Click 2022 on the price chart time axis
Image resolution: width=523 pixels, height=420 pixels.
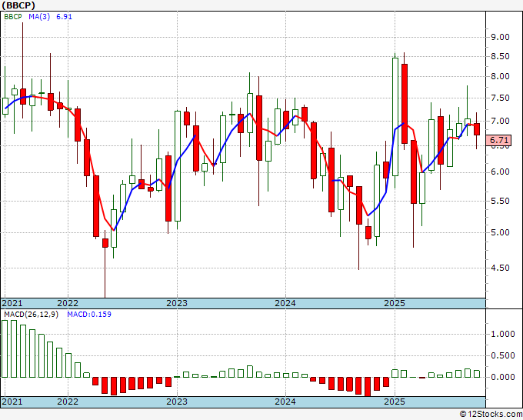68,303
